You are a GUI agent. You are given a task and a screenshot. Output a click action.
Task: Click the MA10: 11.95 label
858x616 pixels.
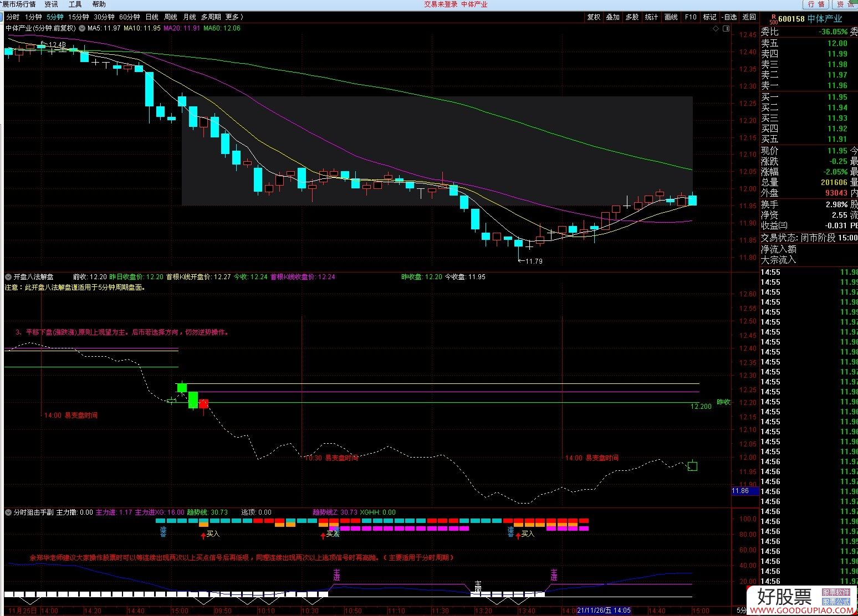coord(142,28)
